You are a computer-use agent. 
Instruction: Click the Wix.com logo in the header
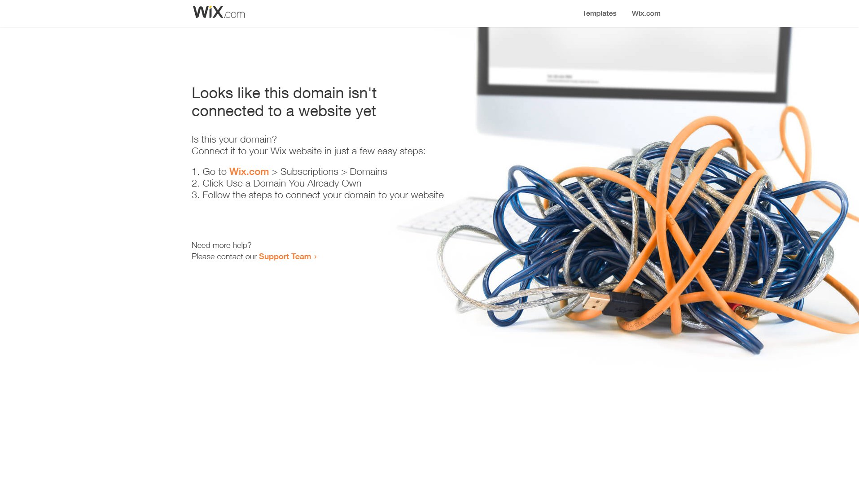pyautogui.click(x=219, y=12)
